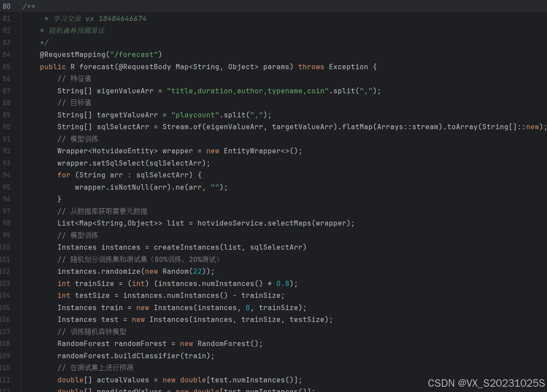Click the number 22 inside Random

click(x=198, y=272)
